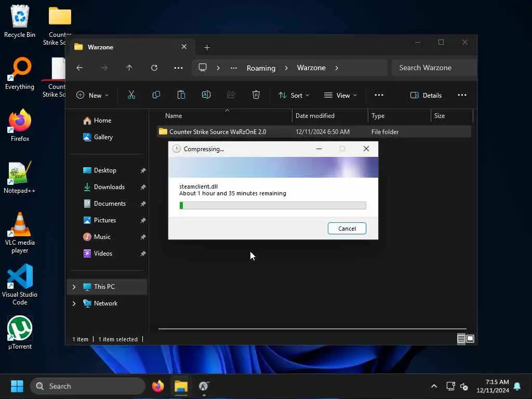This screenshot has height=399, width=532.
Task: Open the more options ellipsis near navigation
Action: (179, 68)
